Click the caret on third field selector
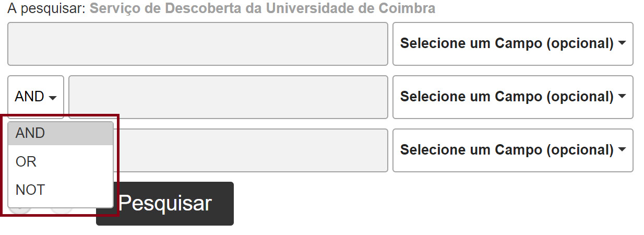 pyautogui.click(x=622, y=150)
